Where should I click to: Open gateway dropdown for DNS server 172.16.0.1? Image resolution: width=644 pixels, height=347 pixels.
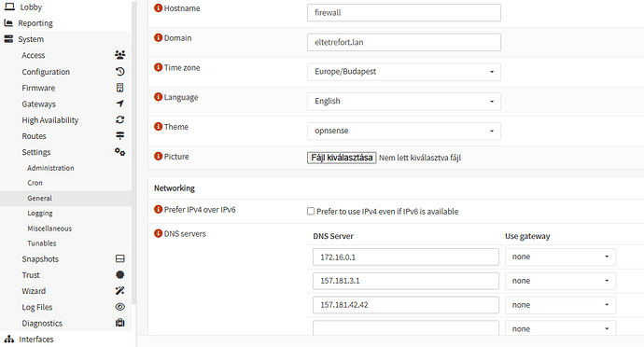(560, 257)
